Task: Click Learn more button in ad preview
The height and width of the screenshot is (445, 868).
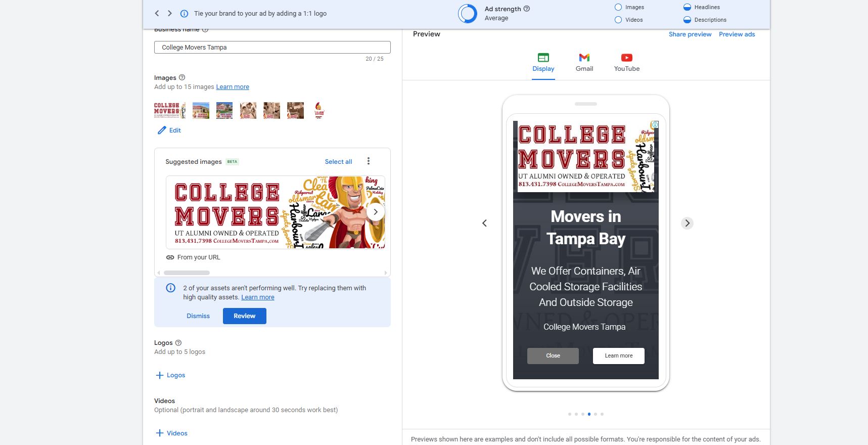Action: click(619, 356)
